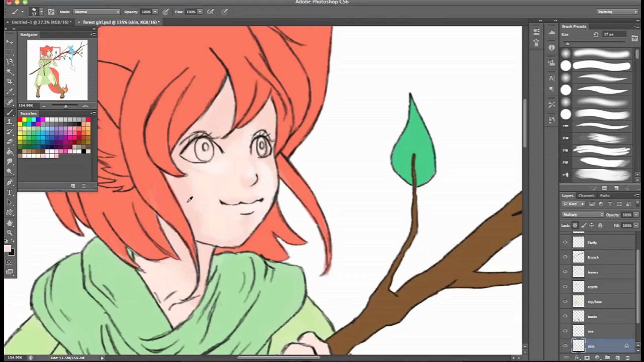644x362 pixels.
Task: Select the Magic Wand tool
Action: point(9,71)
